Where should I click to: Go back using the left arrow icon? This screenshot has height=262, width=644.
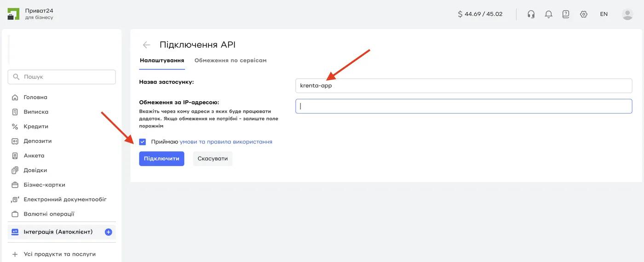click(146, 45)
